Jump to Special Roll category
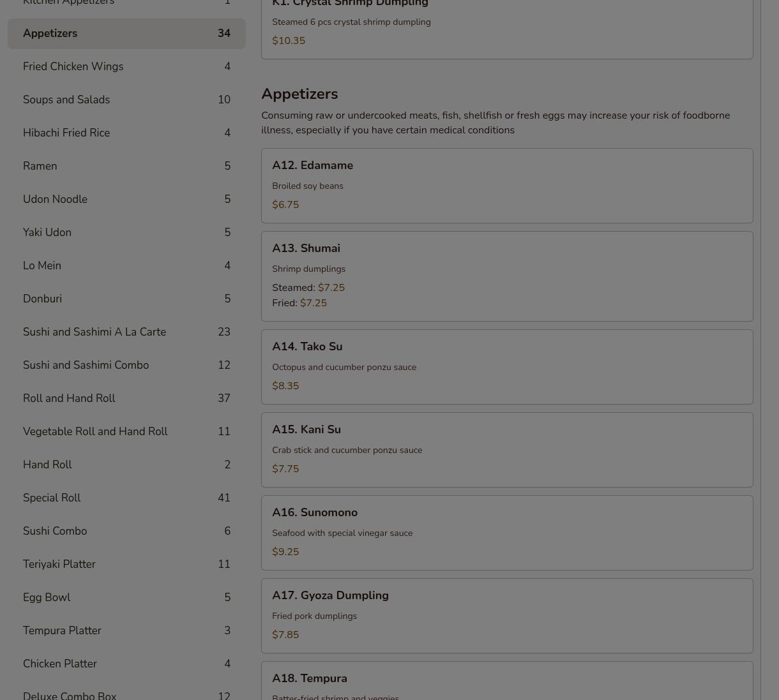This screenshot has height=700, width=779. tap(126, 498)
